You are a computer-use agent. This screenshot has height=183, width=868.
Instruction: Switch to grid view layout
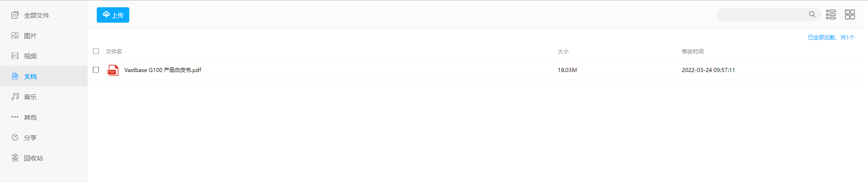(x=850, y=14)
